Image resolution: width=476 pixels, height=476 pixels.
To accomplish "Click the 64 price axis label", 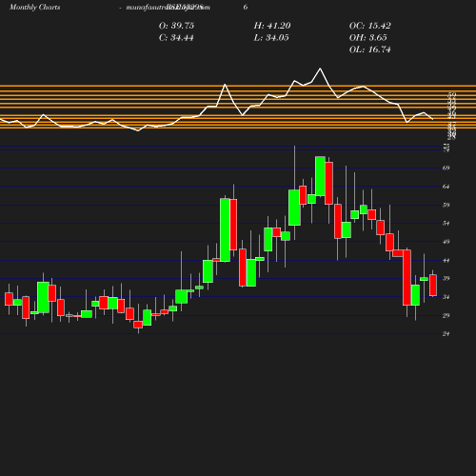I will (x=446, y=187).
